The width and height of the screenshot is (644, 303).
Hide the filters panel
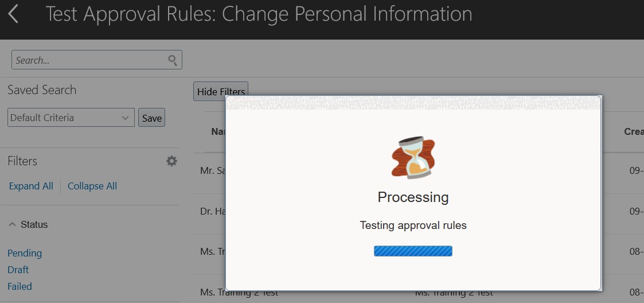pos(221,92)
